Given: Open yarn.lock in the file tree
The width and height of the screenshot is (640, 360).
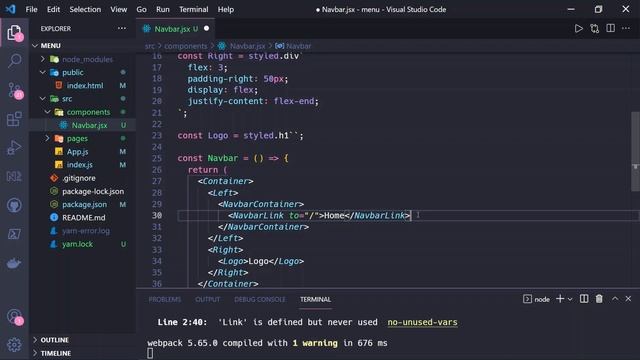Looking at the screenshot, I should pos(77,244).
